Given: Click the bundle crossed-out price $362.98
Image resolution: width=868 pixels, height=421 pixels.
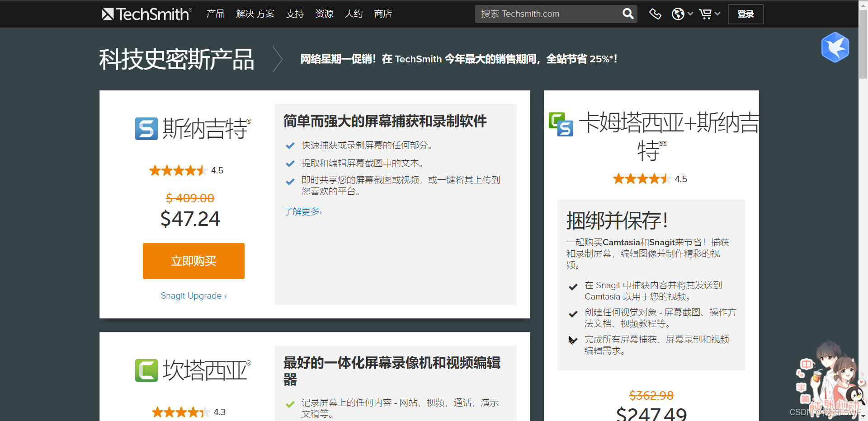Looking at the screenshot, I should pos(651,396).
